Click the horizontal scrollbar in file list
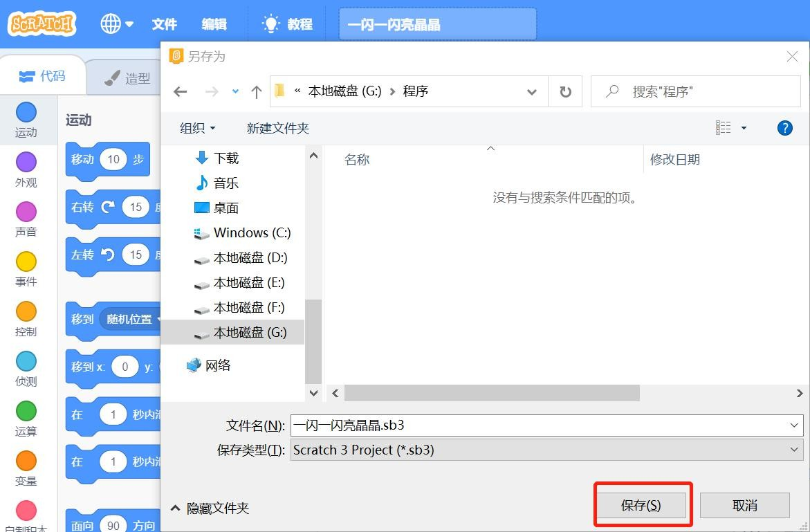 [492, 393]
